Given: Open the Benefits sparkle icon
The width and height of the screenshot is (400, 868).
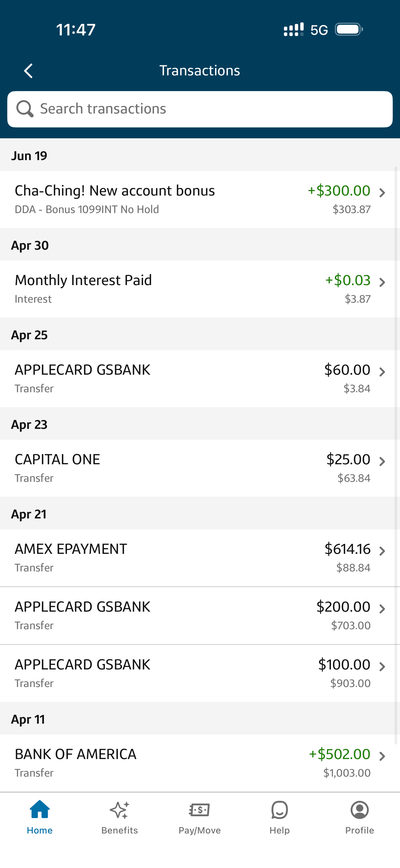Looking at the screenshot, I should [119, 810].
